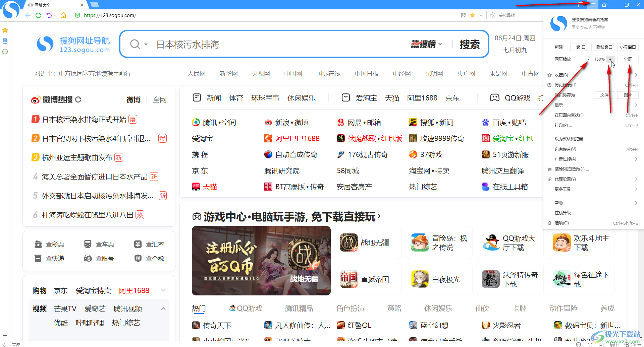The height and width of the screenshot is (347, 644).
Task: Click the magnifier icon in the search box
Action: point(135,44)
